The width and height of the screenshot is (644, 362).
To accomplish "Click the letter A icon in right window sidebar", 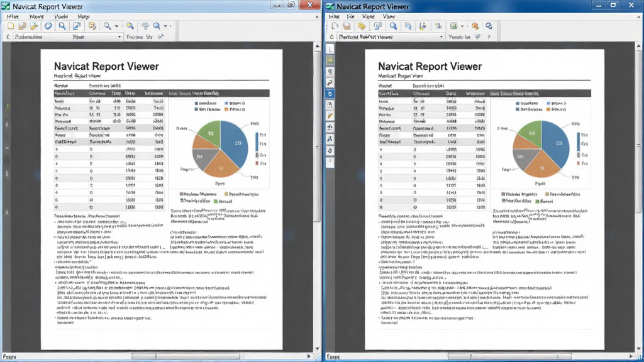I will tap(330, 139).
